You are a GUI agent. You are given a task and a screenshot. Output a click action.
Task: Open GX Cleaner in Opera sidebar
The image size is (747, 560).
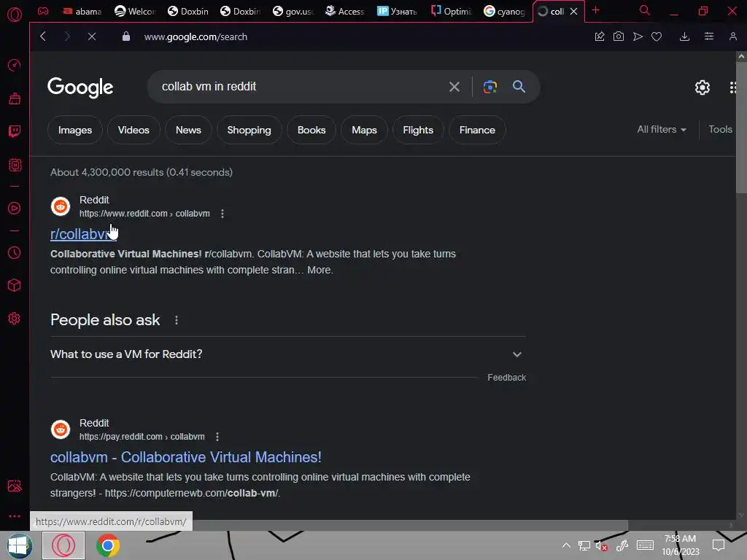coord(15,98)
